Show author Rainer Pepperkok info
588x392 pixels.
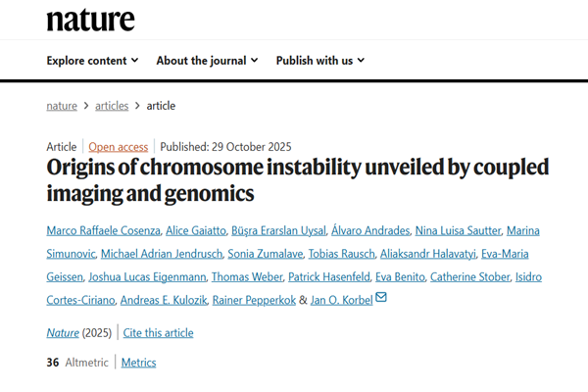(x=251, y=299)
